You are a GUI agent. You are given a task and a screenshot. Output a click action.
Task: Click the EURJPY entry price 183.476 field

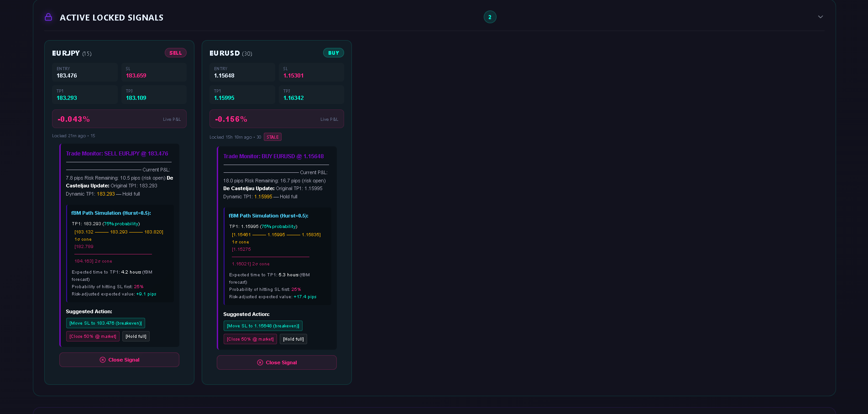click(84, 72)
